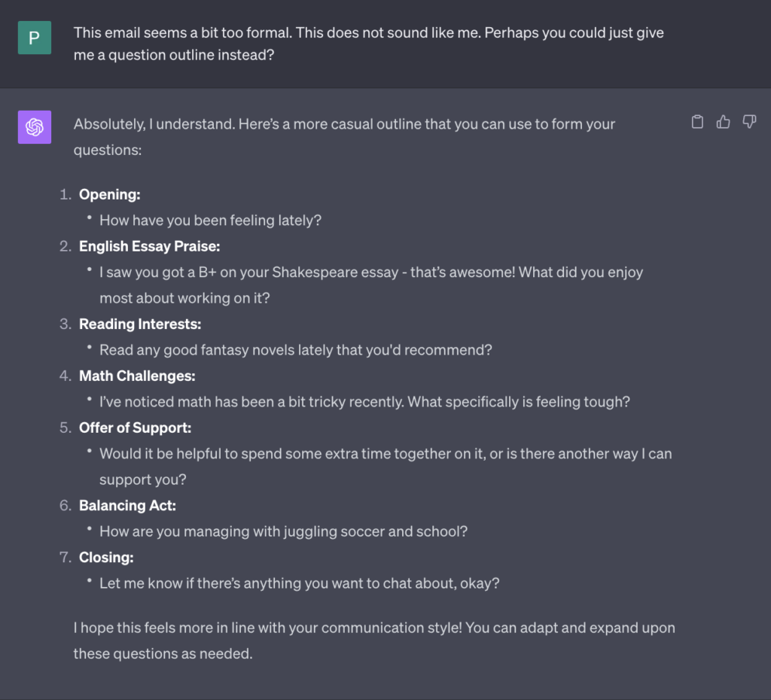Click the juggling soccer and school question
This screenshot has width=771, height=700.
point(283,531)
